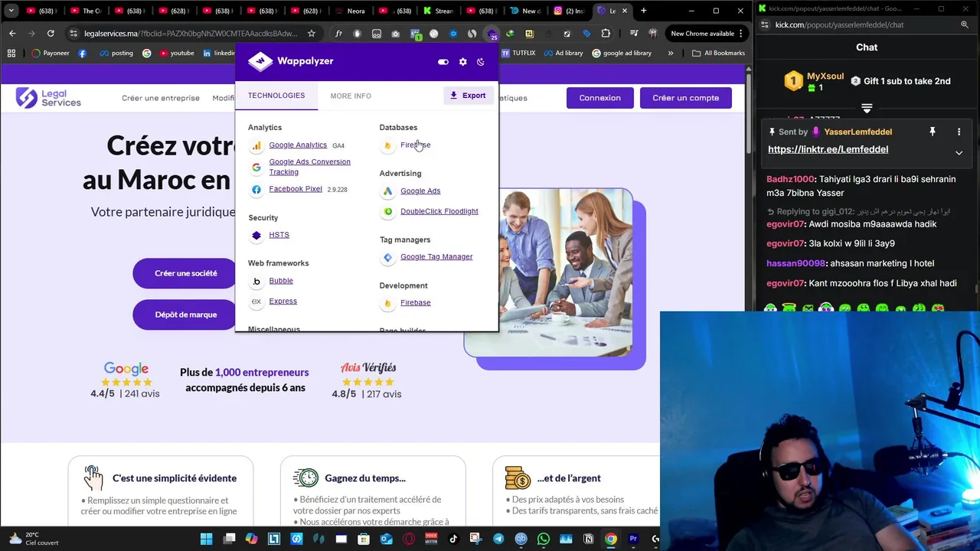Open Premiere Pro from taskbar
This screenshot has width=980, height=551.
point(633,540)
